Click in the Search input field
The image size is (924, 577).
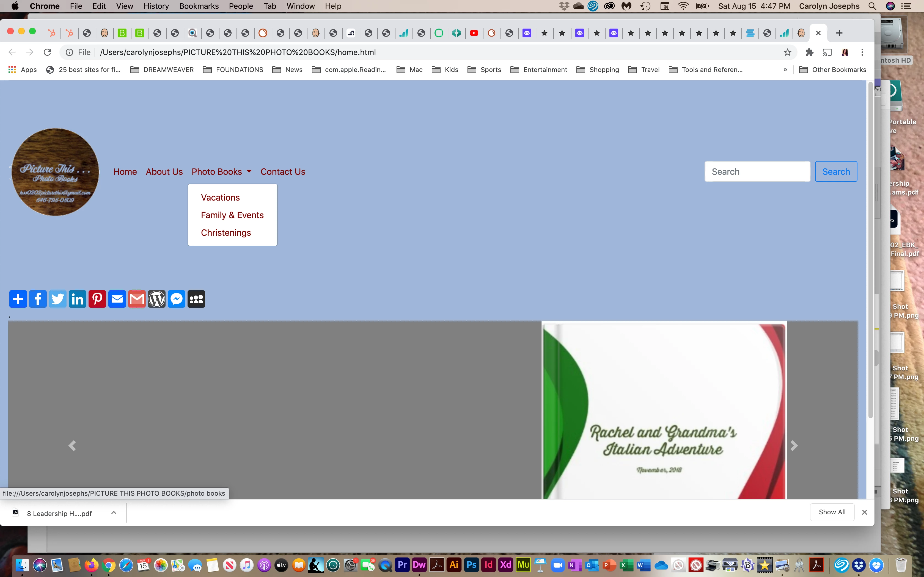[757, 172]
